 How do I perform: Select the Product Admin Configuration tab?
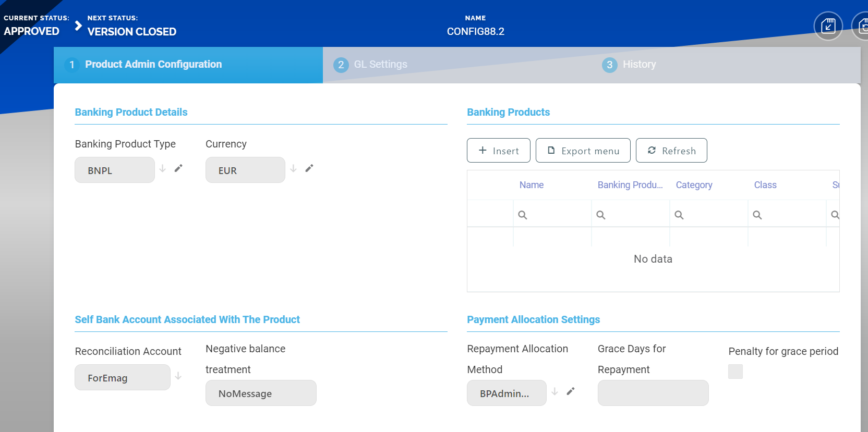click(153, 65)
